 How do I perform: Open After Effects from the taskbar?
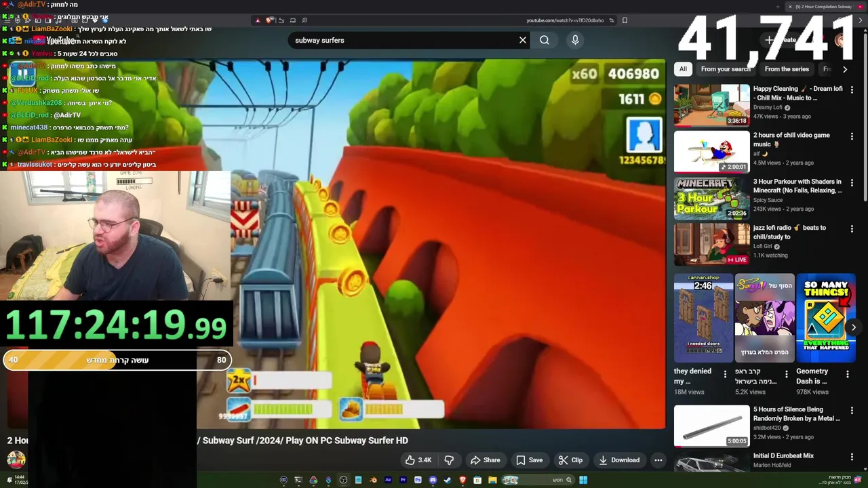pyautogui.click(x=388, y=480)
